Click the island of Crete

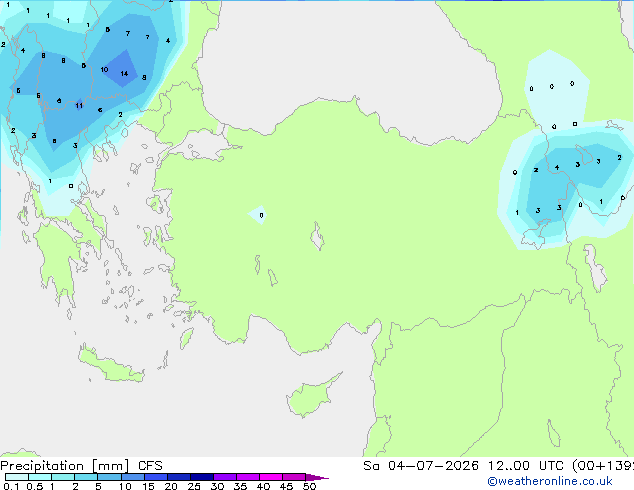click(x=110, y=365)
